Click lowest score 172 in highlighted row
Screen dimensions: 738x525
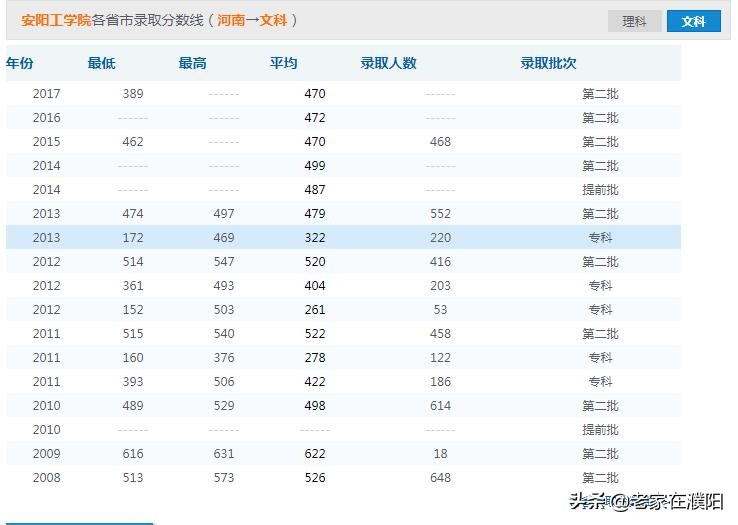pos(133,238)
